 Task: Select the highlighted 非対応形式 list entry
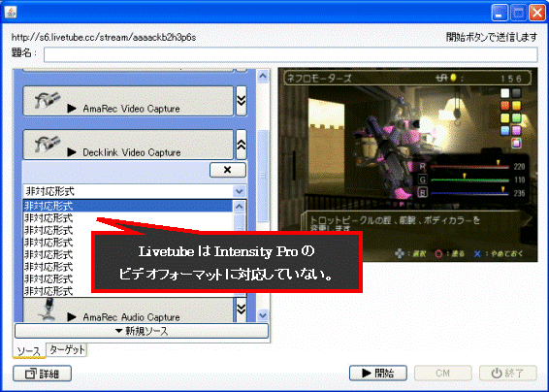(x=127, y=206)
